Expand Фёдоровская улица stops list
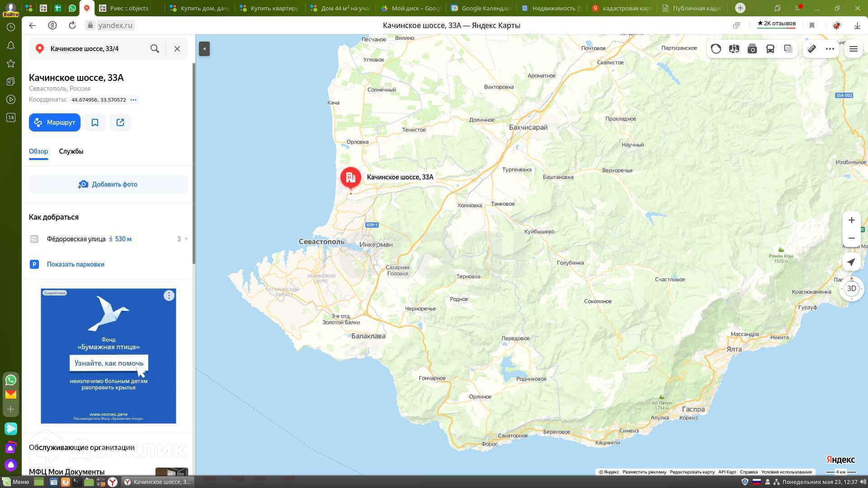Viewport: 868px width, 488px height. [186, 239]
